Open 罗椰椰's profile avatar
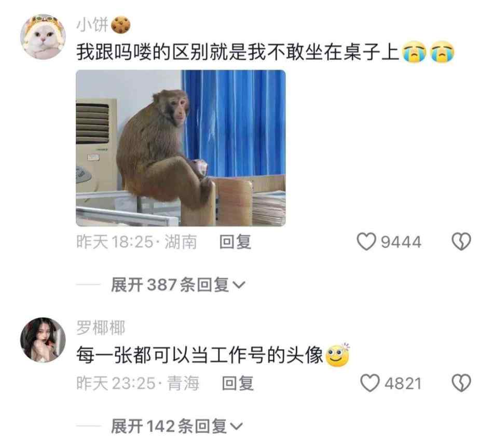 pyautogui.click(x=43, y=340)
